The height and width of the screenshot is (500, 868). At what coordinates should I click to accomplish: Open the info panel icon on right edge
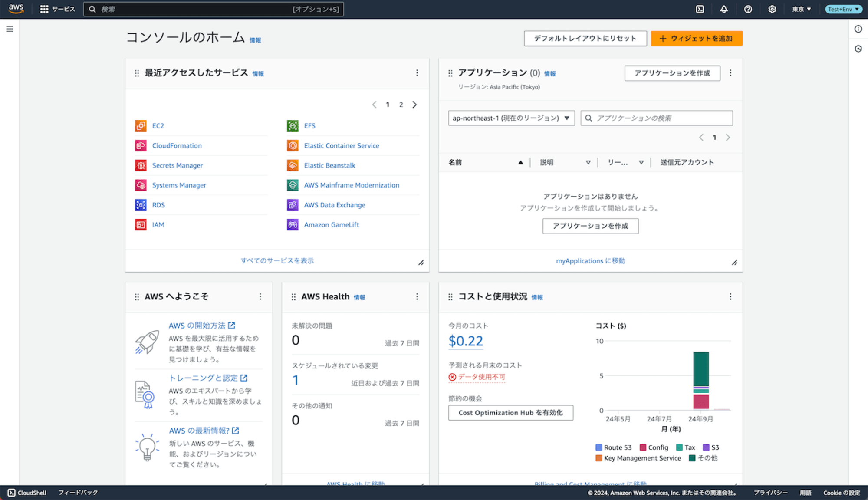coord(858,29)
